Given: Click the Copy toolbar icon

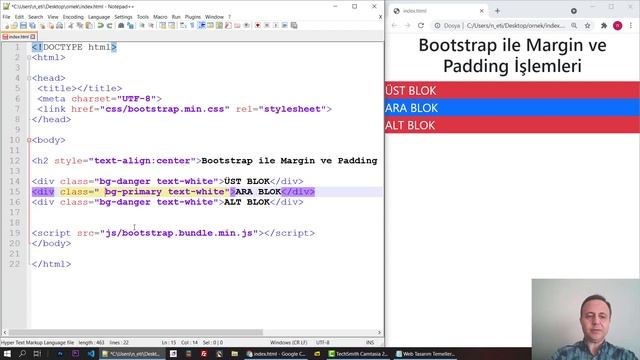Looking at the screenshot, I should tap(80, 25).
